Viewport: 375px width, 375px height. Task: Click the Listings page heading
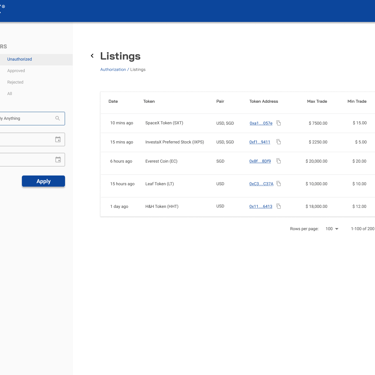(120, 56)
